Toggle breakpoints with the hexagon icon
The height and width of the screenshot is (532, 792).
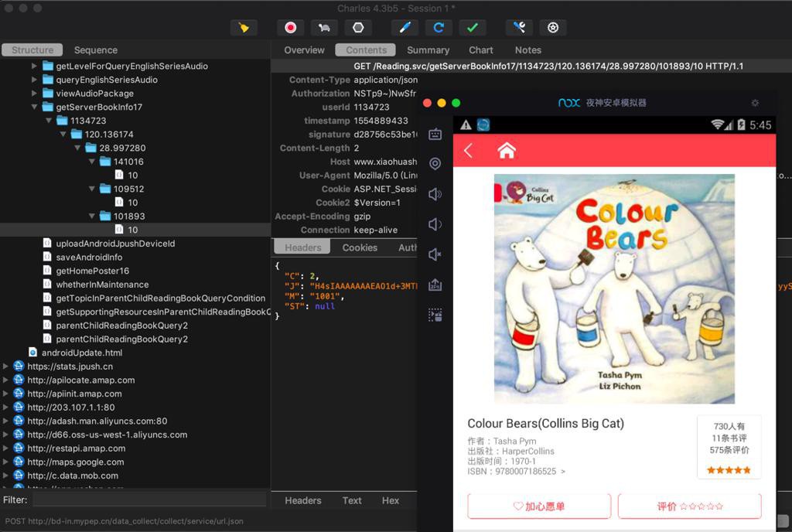point(358,28)
